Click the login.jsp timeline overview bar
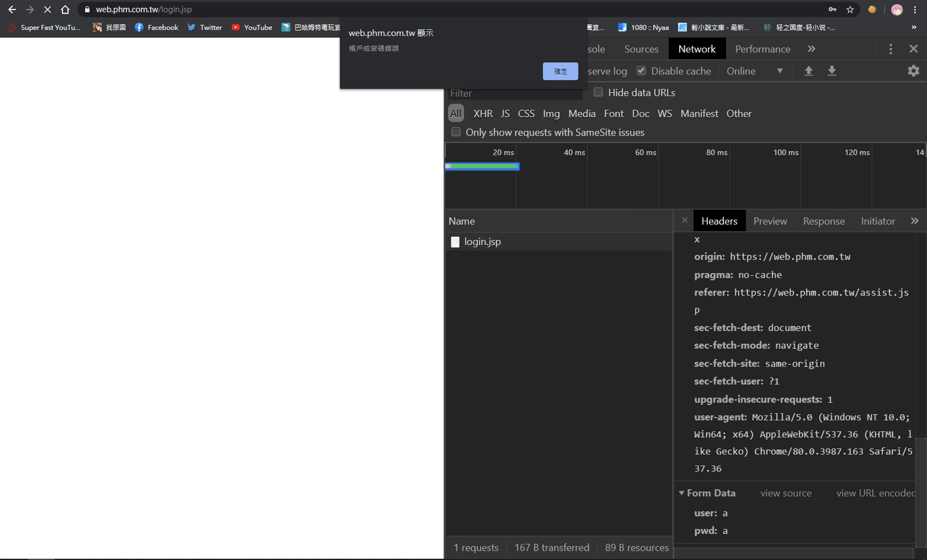 click(x=482, y=166)
